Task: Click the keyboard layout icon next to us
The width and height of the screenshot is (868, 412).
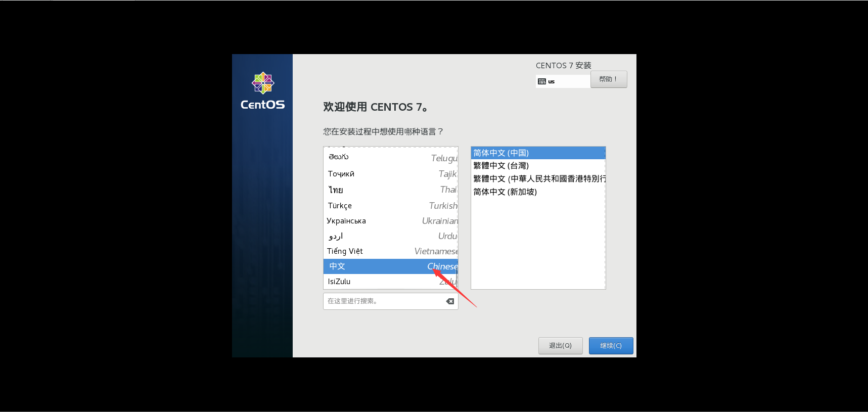Action: 541,81
